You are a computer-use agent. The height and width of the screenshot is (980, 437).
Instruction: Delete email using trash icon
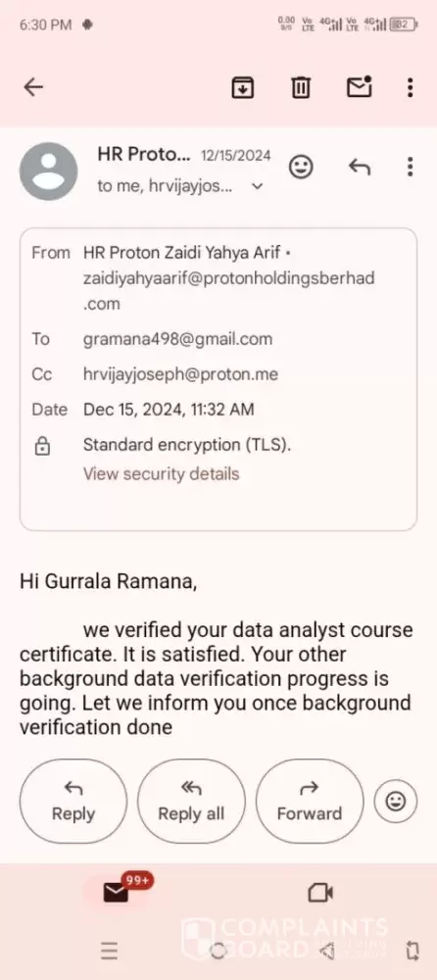301,87
